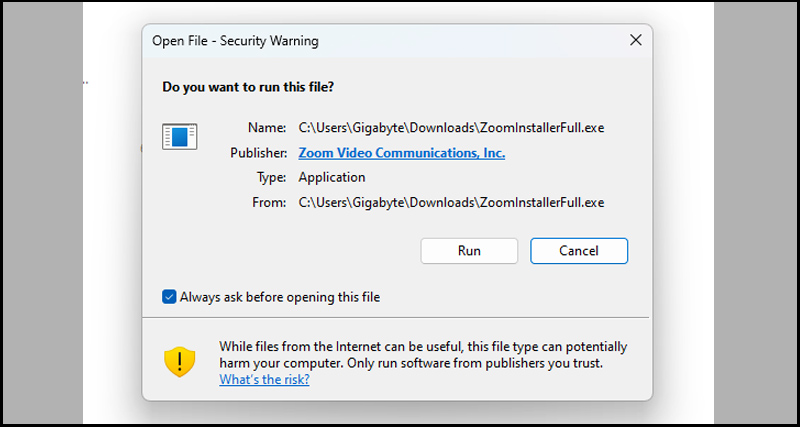Click the Application type value

click(x=332, y=178)
